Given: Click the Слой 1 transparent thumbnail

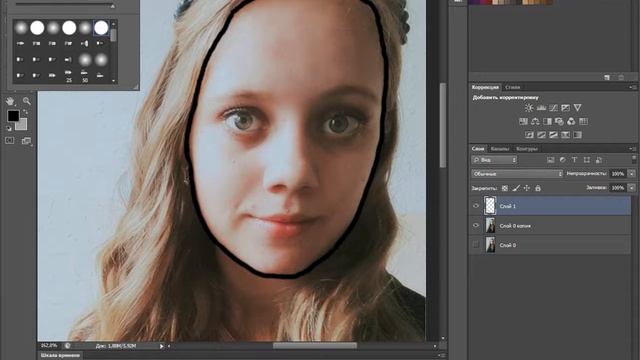Looking at the screenshot, I should tap(490, 206).
